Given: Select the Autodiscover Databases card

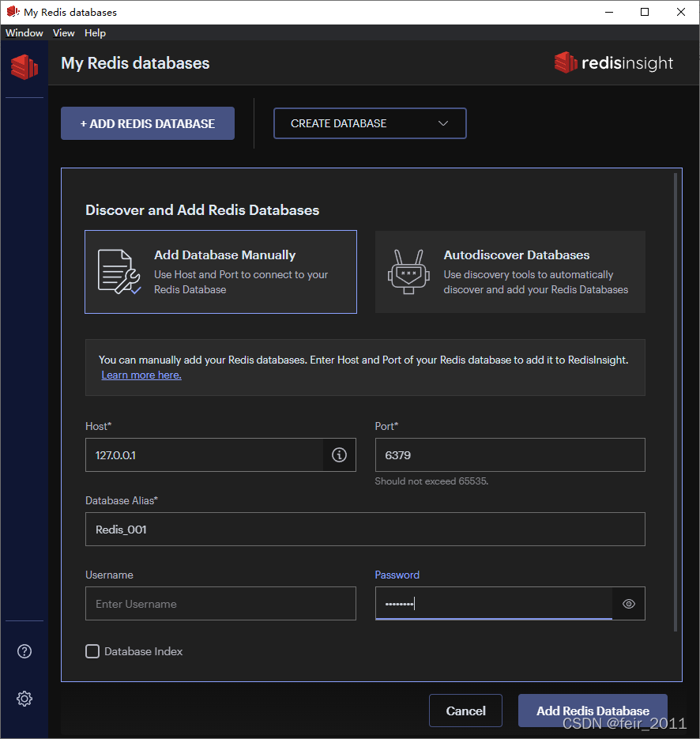Looking at the screenshot, I should coord(510,272).
